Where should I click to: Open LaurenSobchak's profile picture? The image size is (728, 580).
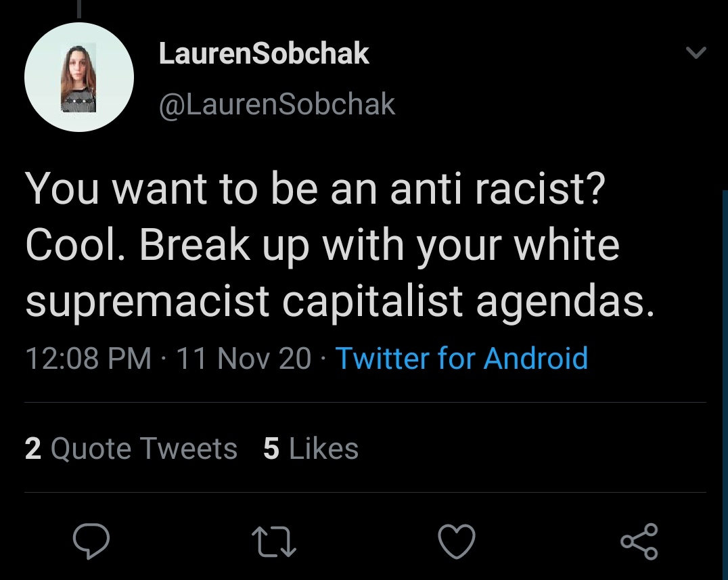tap(79, 77)
